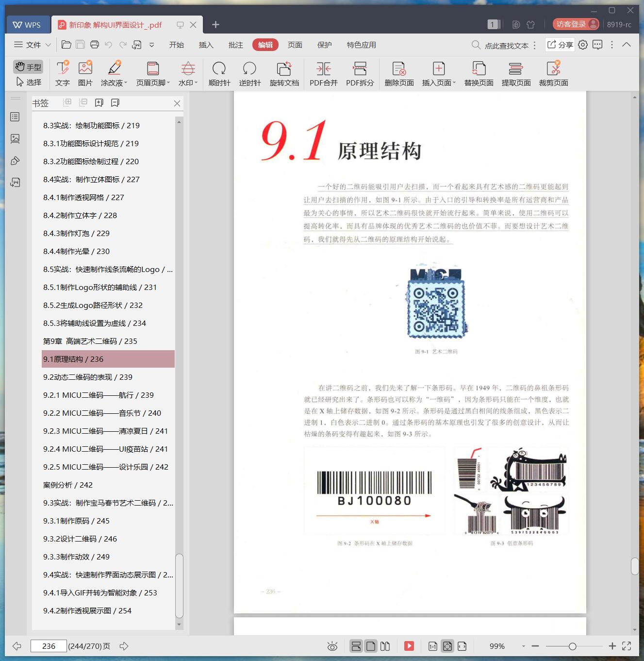Rotate page counterclockwise
The image size is (644, 661).
[x=250, y=74]
